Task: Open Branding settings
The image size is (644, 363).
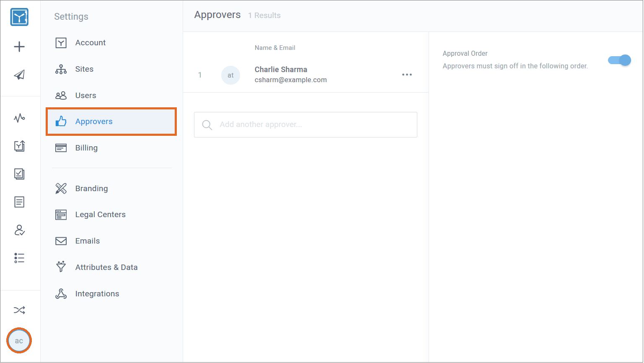Action: [91, 188]
